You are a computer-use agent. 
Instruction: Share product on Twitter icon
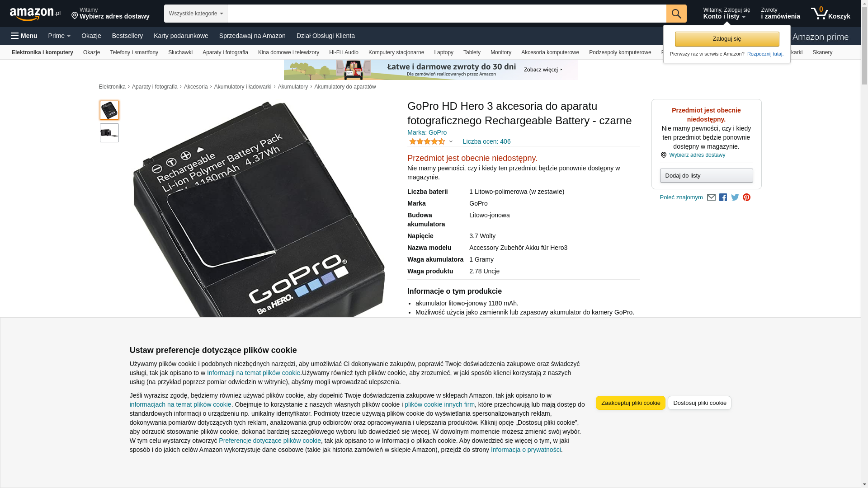(x=735, y=197)
